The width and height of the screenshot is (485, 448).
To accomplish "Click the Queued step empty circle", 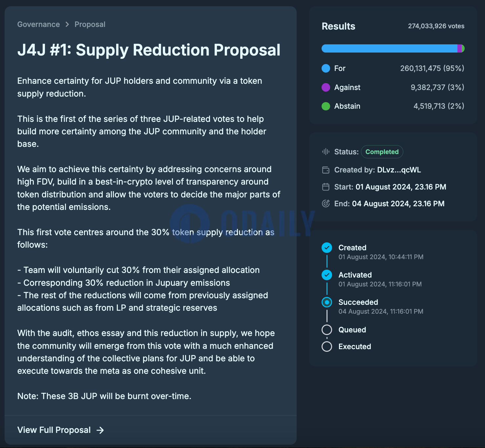I will [327, 330].
